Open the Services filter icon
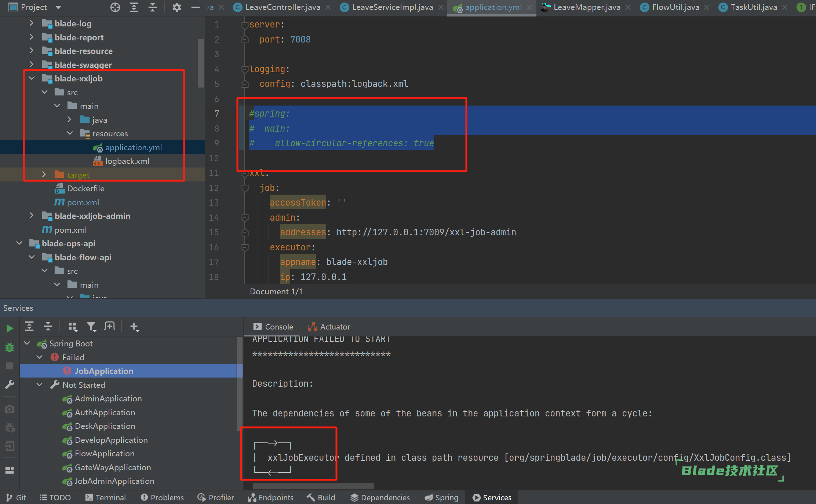Image resolution: width=816 pixels, height=504 pixels. click(x=91, y=326)
